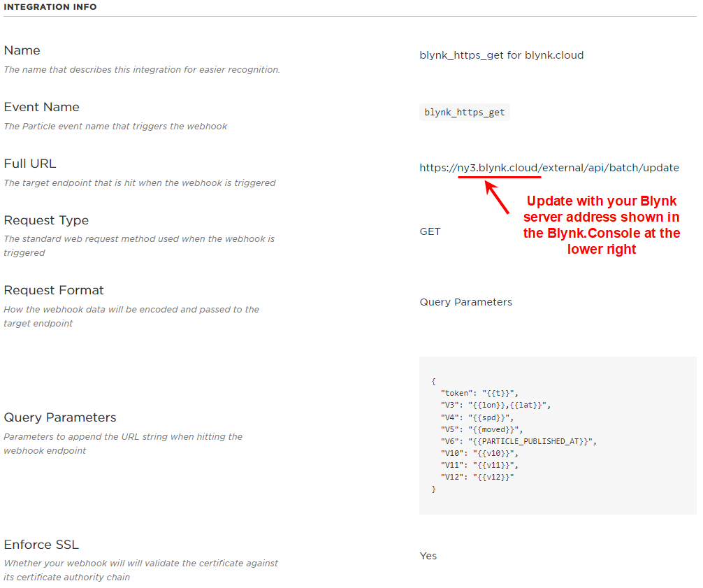Click the "V4": "{{spd}}" line
703x588 pixels.
pyautogui.click(x=477, y=417)
